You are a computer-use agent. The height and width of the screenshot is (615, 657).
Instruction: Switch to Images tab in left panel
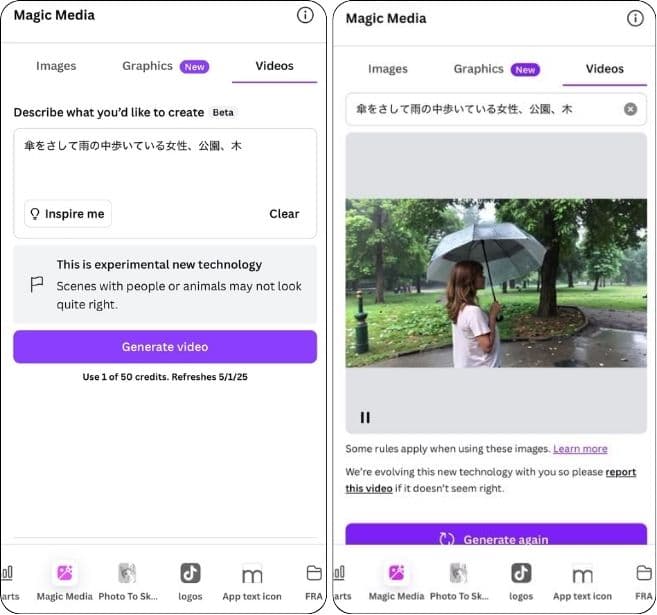pyautogui.click(x=56, y=66)
